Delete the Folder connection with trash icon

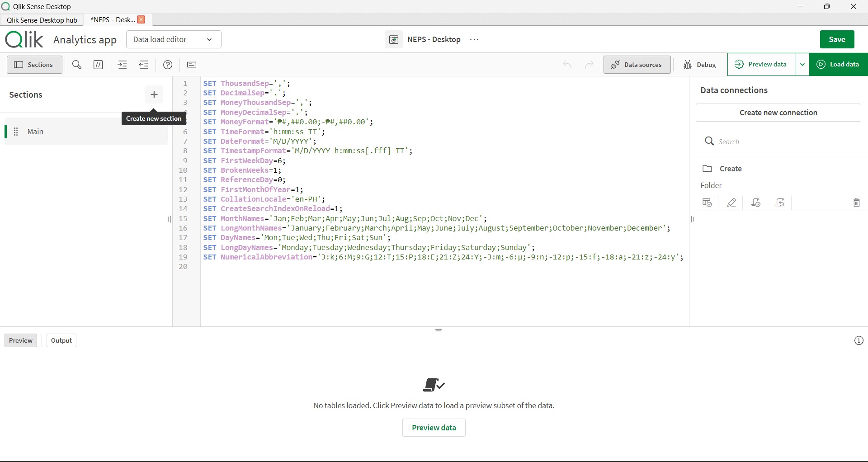pyautogui.click(x=857, y=203)
